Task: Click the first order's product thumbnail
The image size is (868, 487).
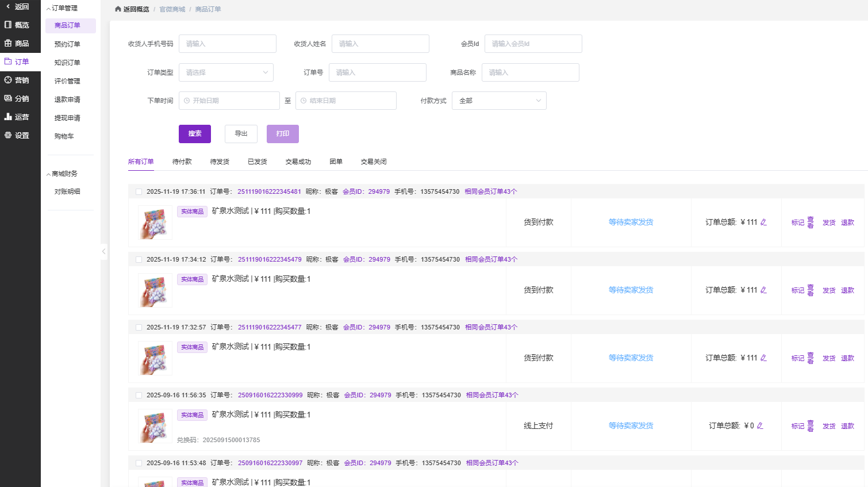Action: pyautogui.click(x=155, y=223)
